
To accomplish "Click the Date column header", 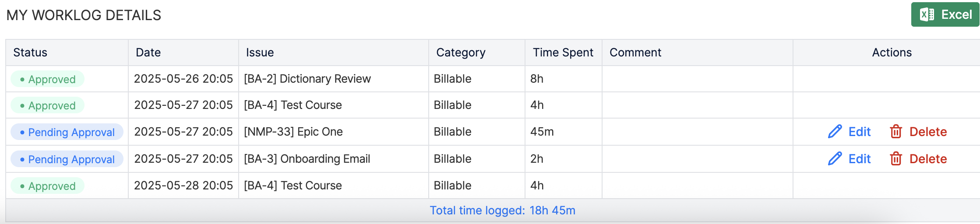I will (x=148, y=52).
